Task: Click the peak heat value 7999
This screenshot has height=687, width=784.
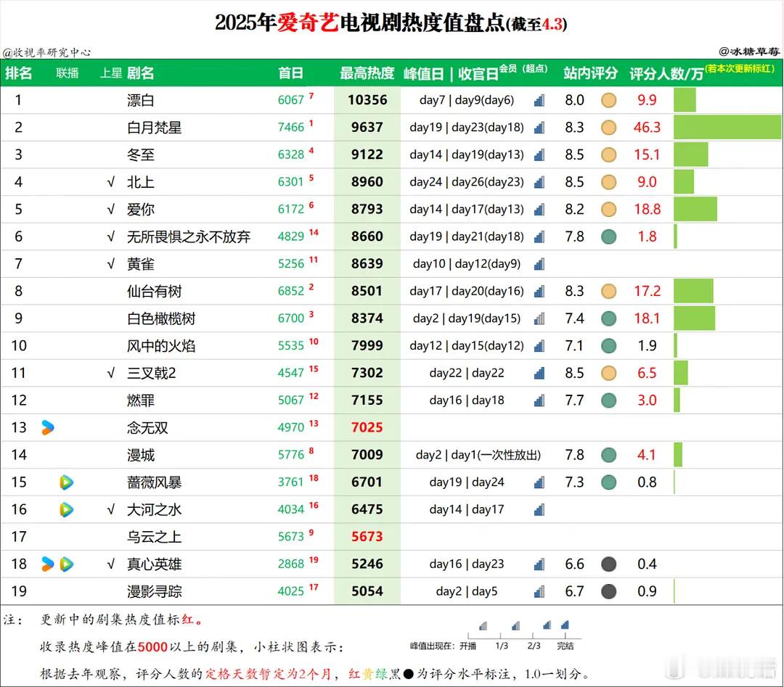Action: point(367,346)
